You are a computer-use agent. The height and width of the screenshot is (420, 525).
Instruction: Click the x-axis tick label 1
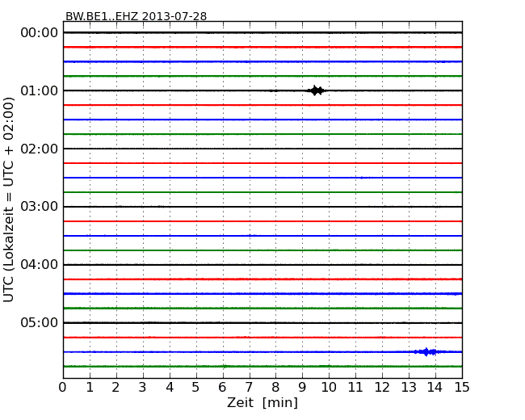pos(90,388)
